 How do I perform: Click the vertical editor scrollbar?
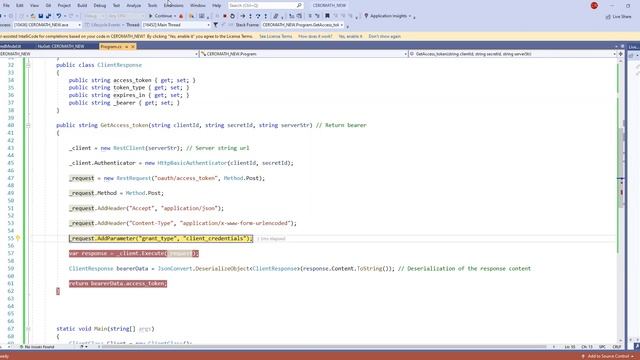(621, 200)
